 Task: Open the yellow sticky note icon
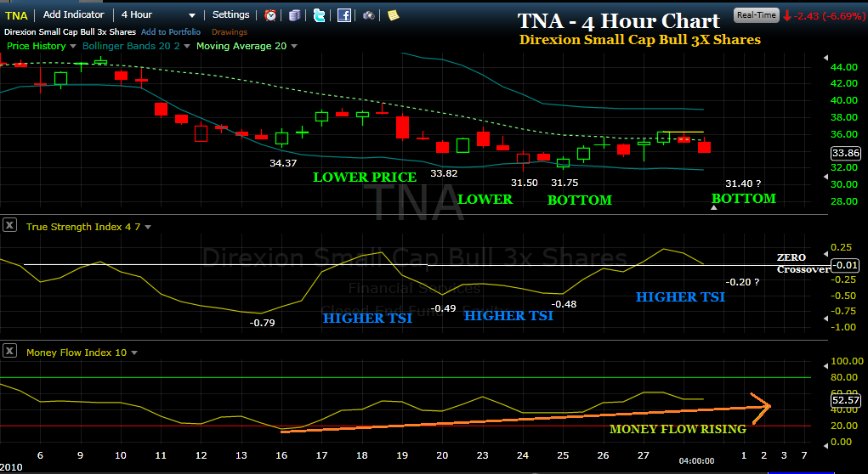[x=393, y=15]
